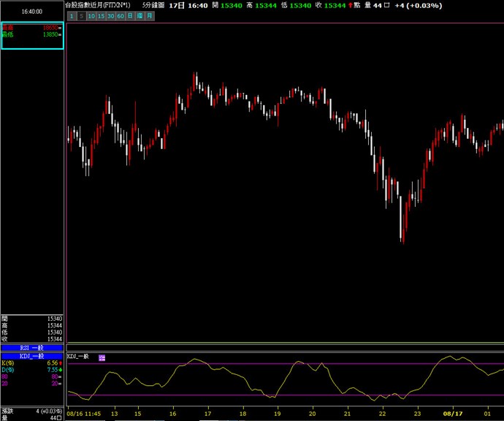Switch chart to 5-minute interval
The image size is (504, 421).
pyautogui.click(x=81, y=15)
